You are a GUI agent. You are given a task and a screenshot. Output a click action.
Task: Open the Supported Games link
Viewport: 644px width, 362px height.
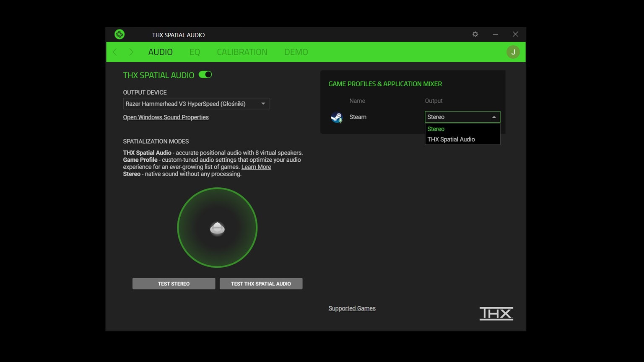[352, 308]
